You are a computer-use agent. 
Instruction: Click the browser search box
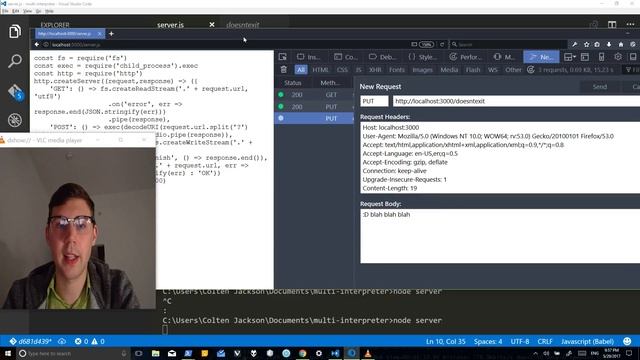coord(508,44)
